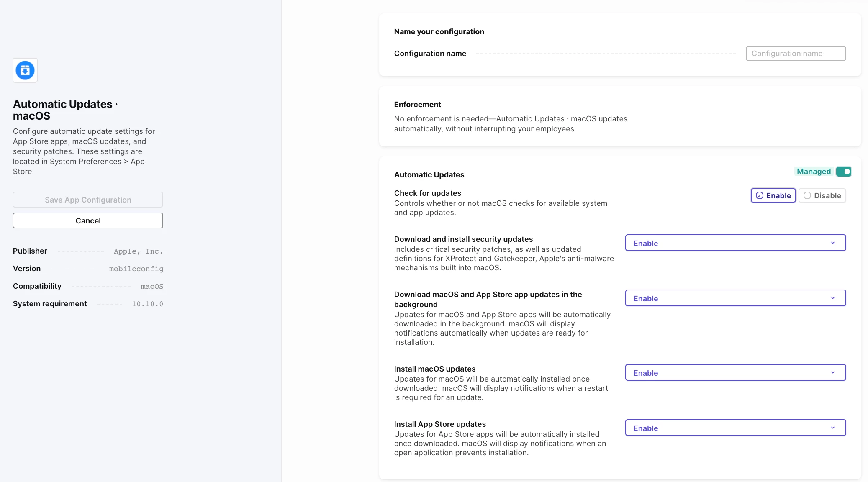Click the checkmark icon in Enable option
Image resolution: width=868 pixels, height=482 pixels.
tap(759, 195)
